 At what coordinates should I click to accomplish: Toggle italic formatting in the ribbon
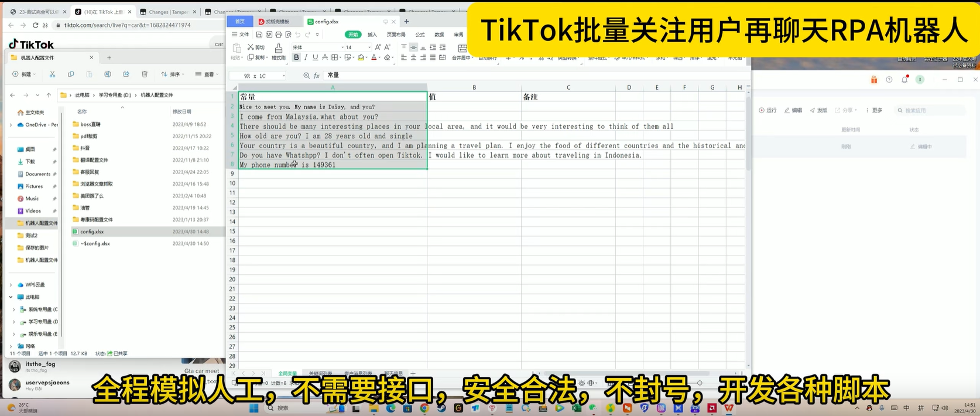click(x=306, y=57)
